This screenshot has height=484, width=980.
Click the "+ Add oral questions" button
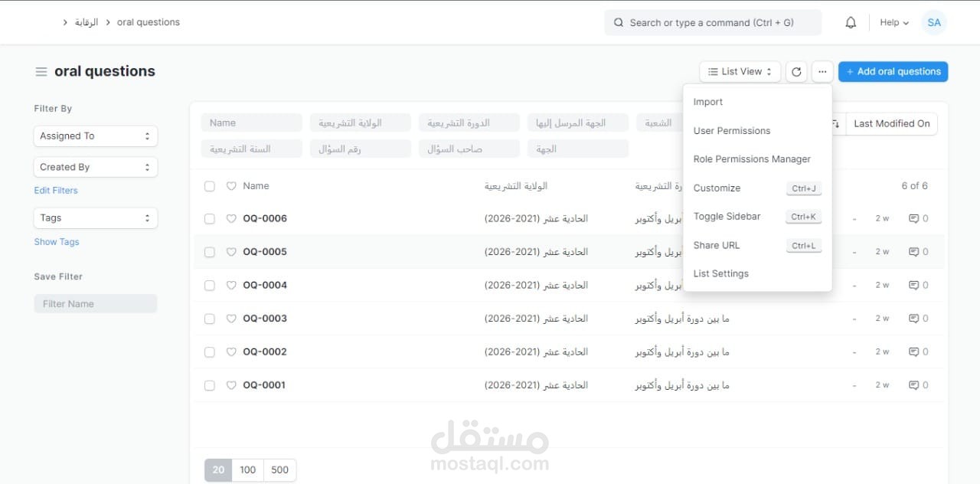(893, 71)
